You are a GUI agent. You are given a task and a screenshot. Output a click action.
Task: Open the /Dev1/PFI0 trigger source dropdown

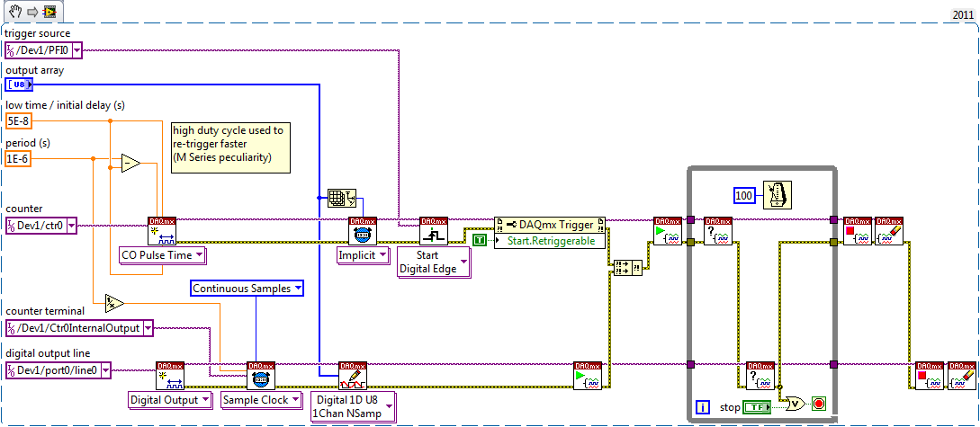tap(76, 50)
